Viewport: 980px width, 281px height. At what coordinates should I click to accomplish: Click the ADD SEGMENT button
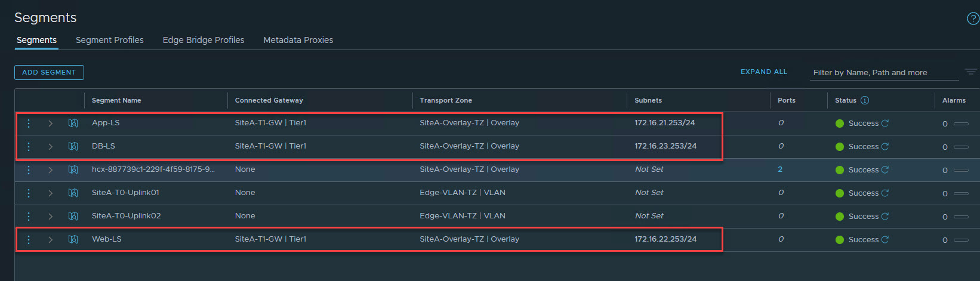click(49, 72)
